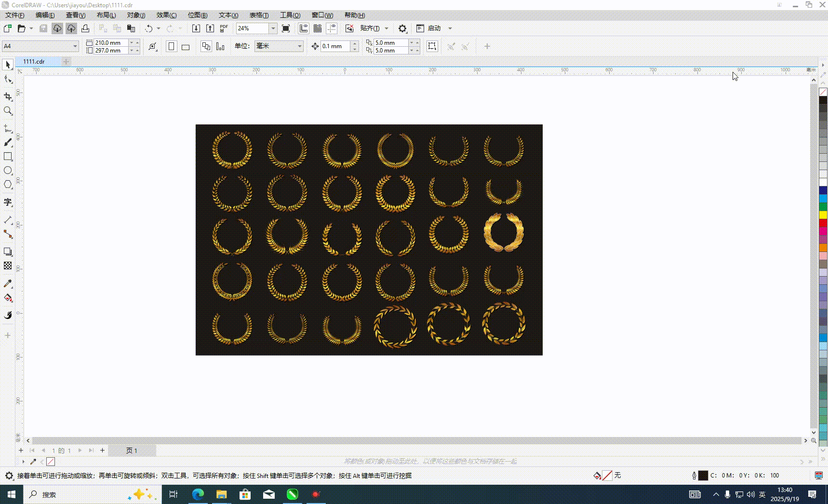Toggle apply layout to all pages

[206, 46]
